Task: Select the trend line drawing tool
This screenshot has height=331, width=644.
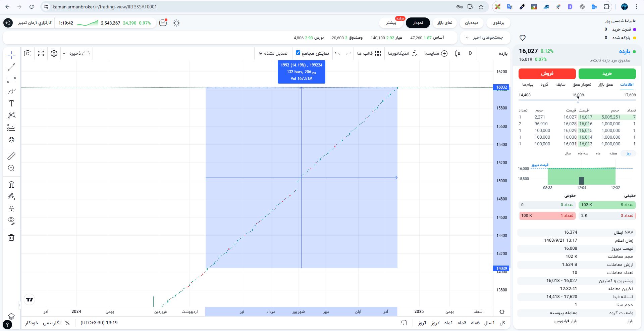Action: click(x=11, y=67)
